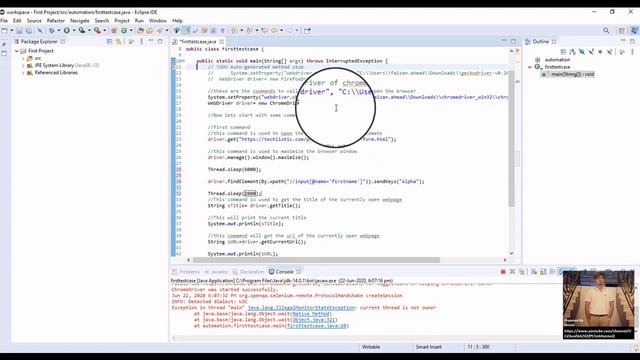The height and width of the screenshot is (360, 640).
Task: Open the Debug button dropdown arrow
Action: 59,31
